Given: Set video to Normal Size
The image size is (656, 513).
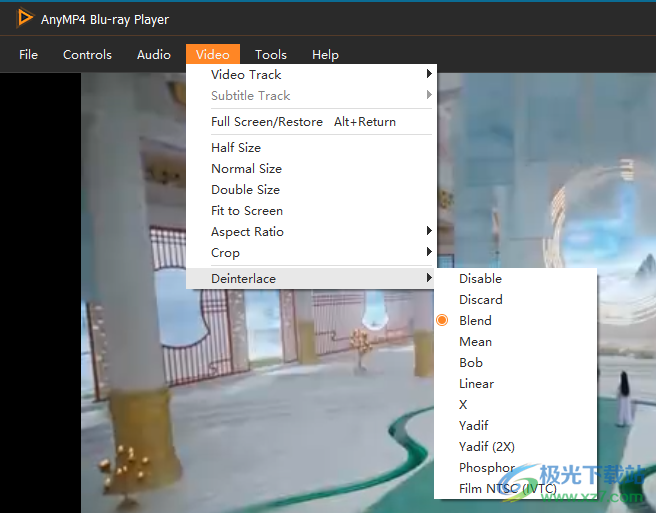Looking at the screenshot, I should (x=311, y=169).
